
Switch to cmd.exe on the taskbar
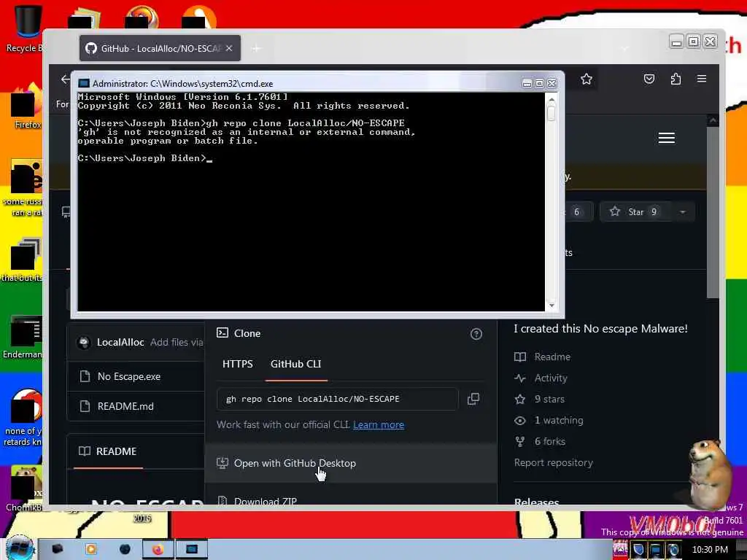192,550
